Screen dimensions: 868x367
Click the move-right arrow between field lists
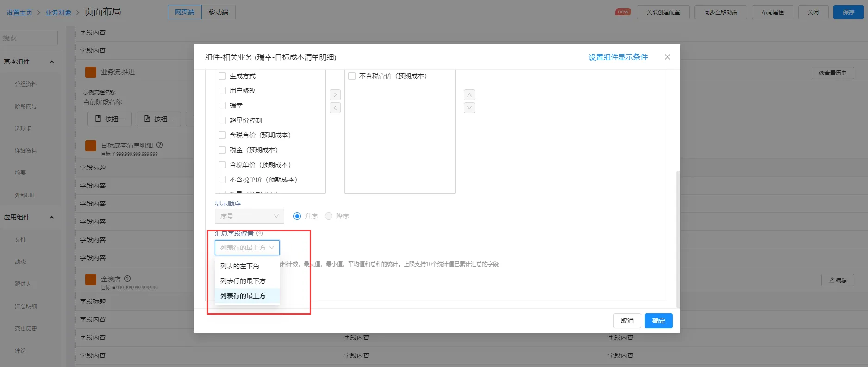pos(335,95)
